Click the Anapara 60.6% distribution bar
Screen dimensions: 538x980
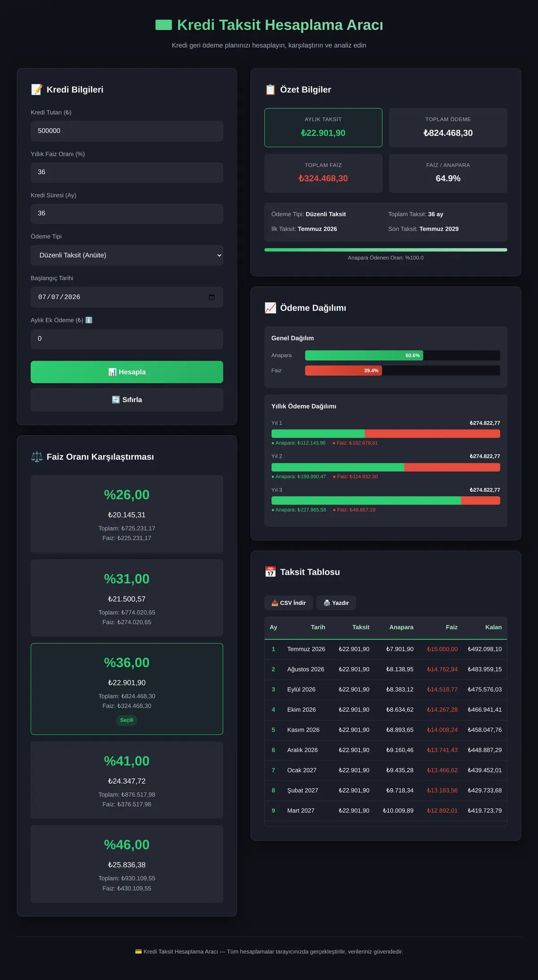(364, 355)
